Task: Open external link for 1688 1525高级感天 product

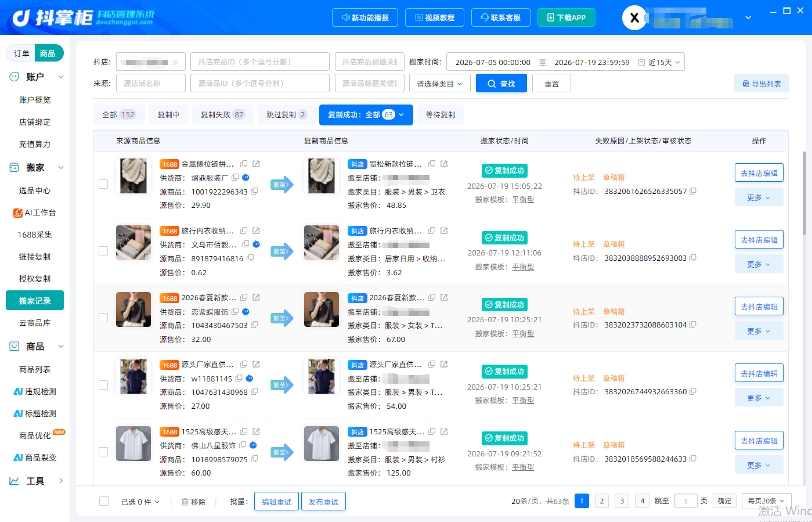Action: [256, 431]
